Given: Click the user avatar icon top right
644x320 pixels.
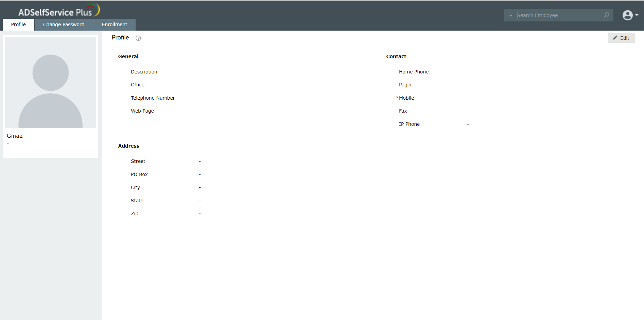Looking at the screenshot, I should tap(627, 15).
